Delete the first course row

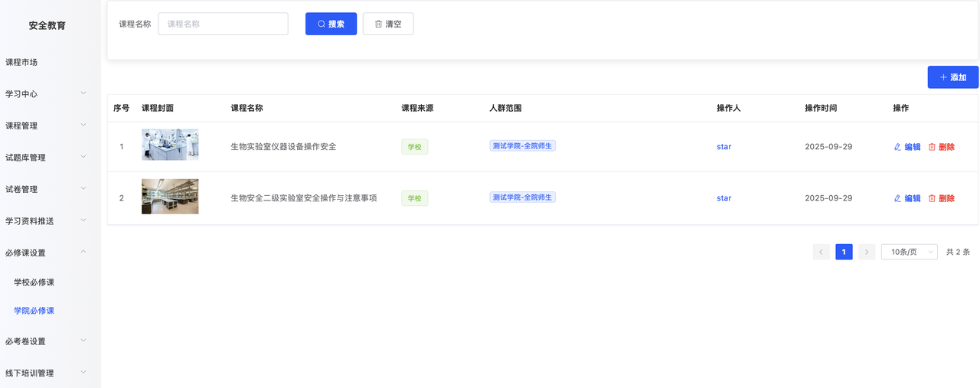coord(941,147)
